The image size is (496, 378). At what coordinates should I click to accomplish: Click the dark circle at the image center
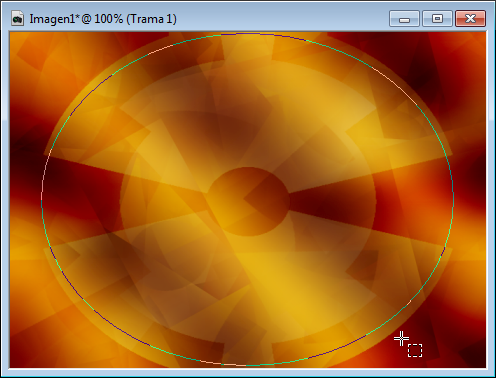click(248, 201)
